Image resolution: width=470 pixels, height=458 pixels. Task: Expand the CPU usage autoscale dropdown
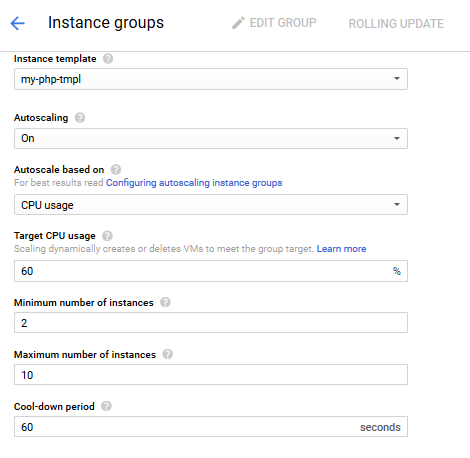click(211, 205)
